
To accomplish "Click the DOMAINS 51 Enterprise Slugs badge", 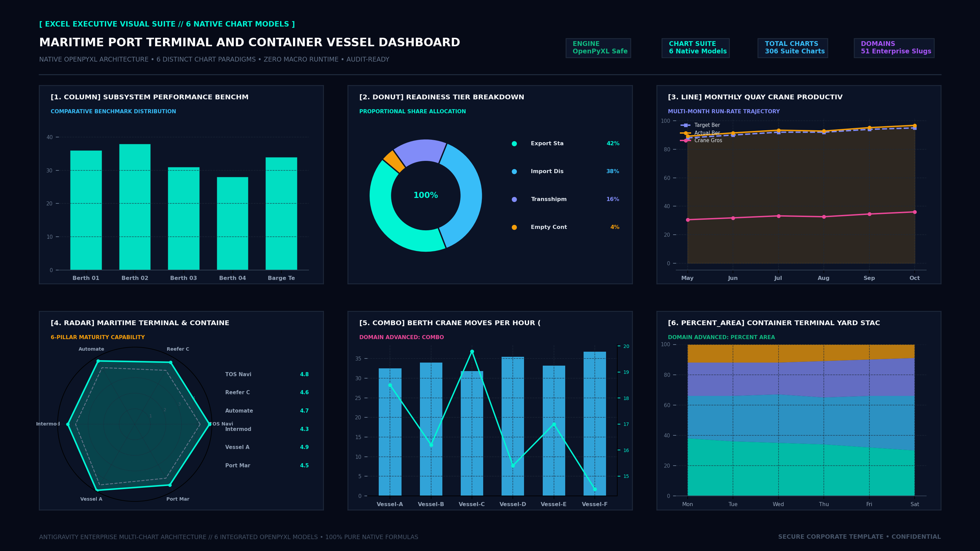I will coord(894,48).
